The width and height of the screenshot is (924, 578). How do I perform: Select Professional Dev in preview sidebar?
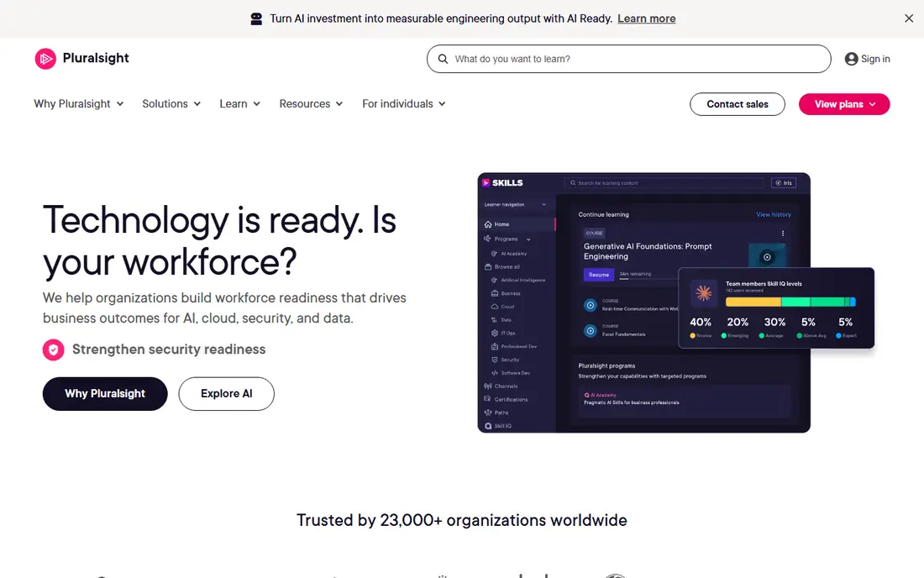click(514, 346)
